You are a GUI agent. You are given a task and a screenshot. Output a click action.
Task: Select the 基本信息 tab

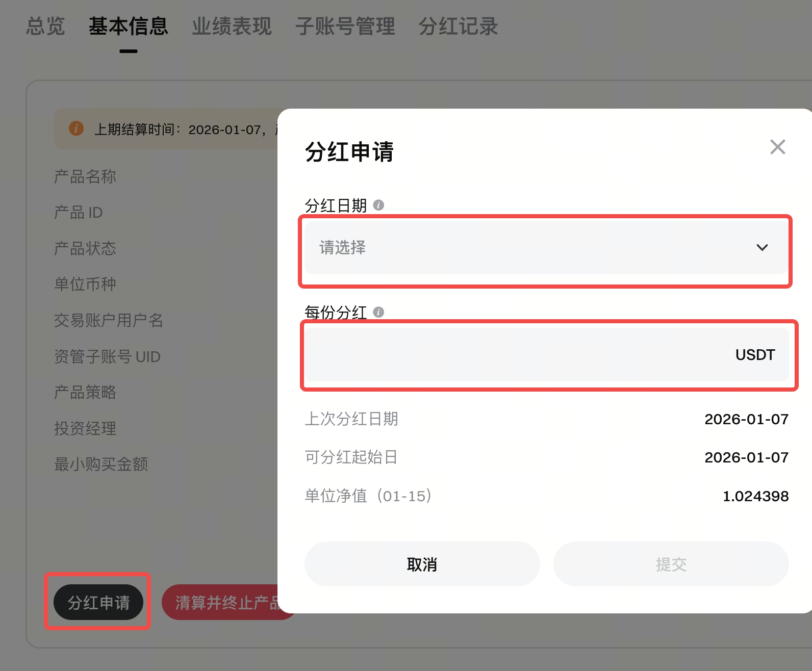pos(128,27)
